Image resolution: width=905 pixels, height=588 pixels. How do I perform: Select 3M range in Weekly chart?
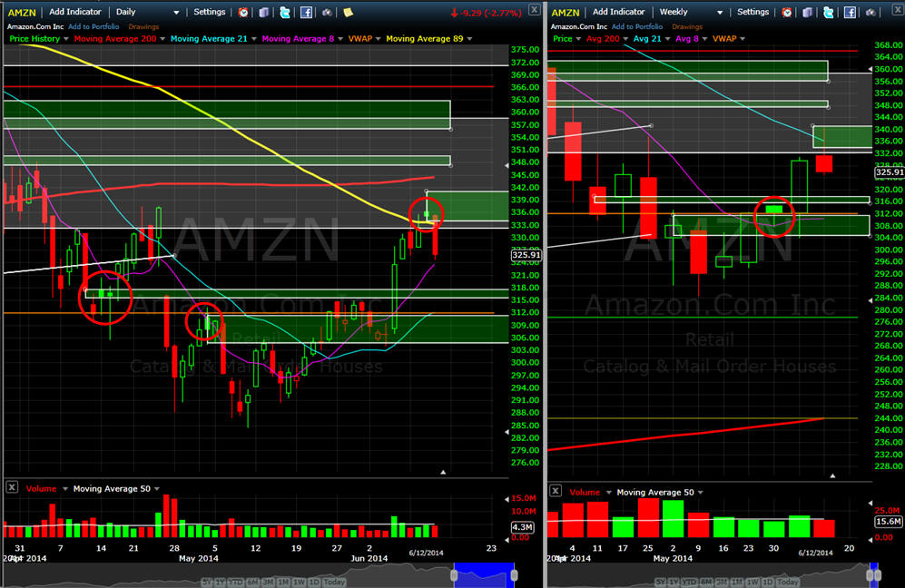tap(722, 582)
